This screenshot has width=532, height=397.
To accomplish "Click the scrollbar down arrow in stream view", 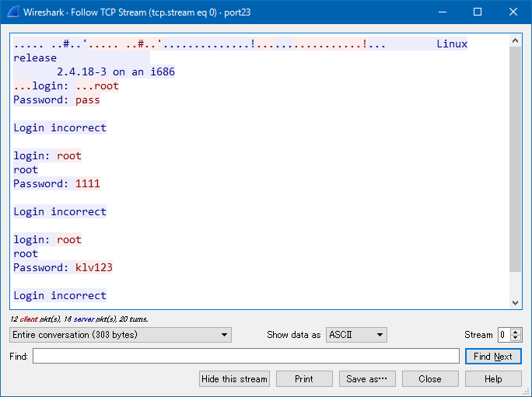I will coord(516,303).
